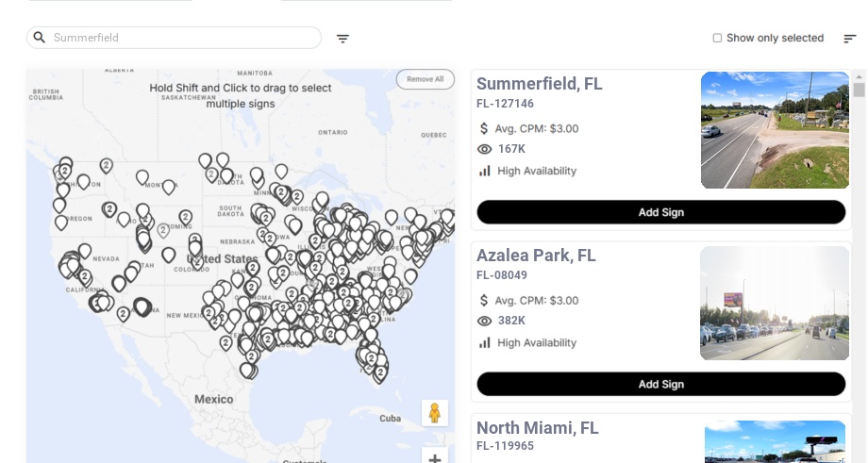Click Summerfield Avg. CPM dollar icon

(485, 128)
